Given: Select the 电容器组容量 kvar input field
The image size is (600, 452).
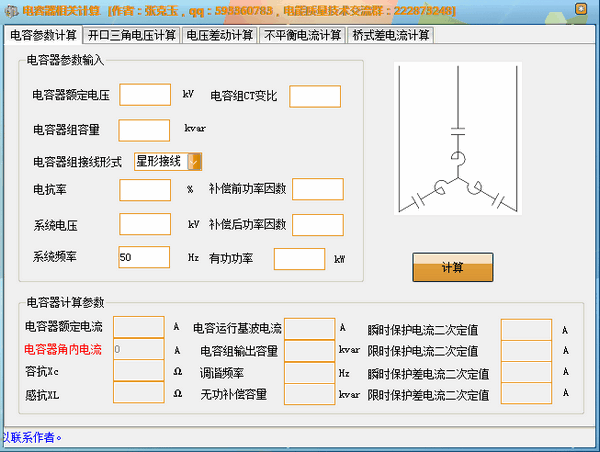Looking at the screenshot, I should [144, 130].
